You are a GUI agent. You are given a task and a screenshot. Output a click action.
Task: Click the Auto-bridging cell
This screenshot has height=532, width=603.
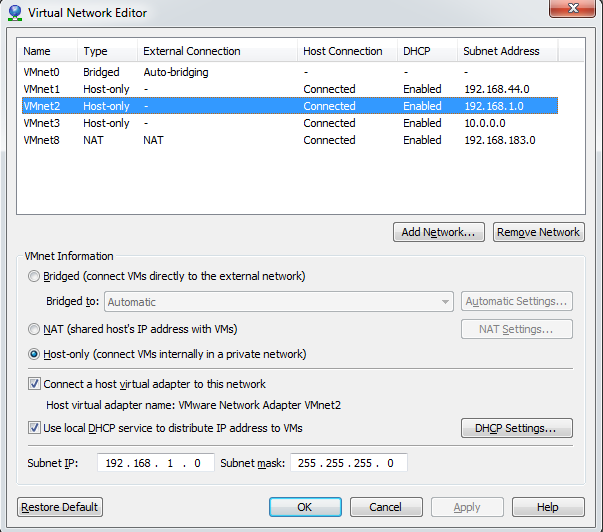click(x=176, y=72)
